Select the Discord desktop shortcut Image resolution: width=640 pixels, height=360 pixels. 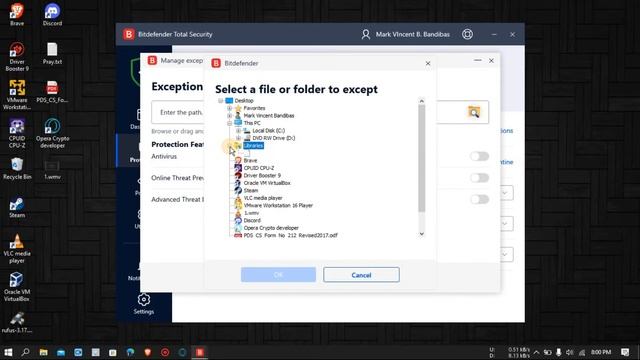[52, 15]
